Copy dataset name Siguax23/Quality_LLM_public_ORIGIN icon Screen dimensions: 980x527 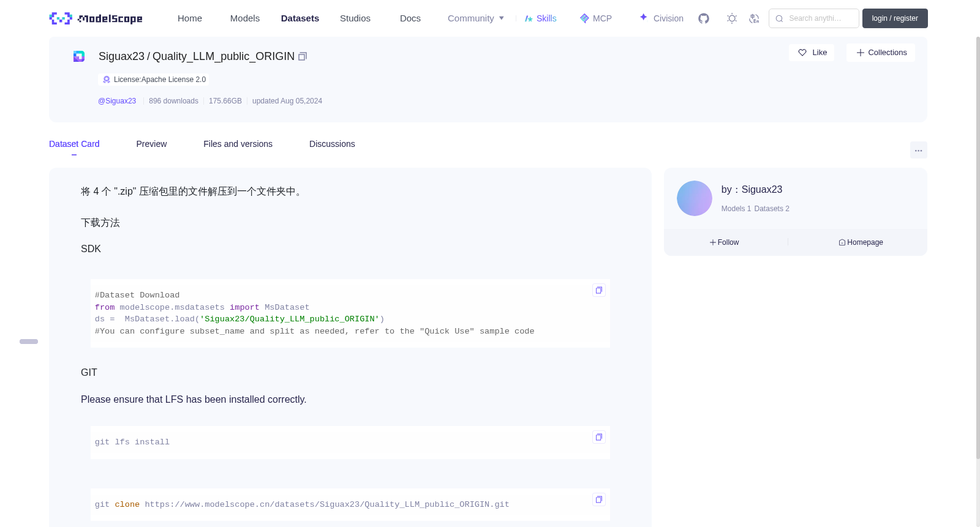[x=303, y=56]
